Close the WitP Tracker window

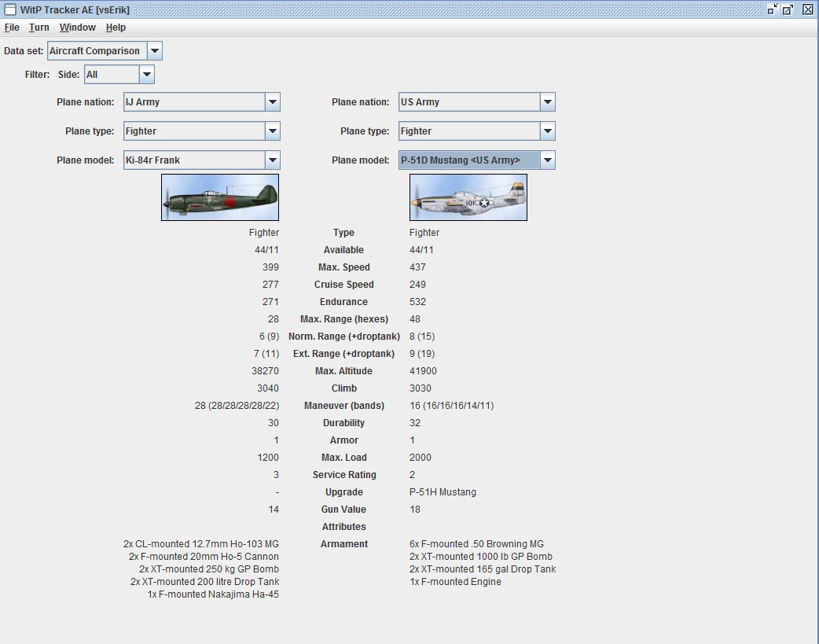pos(807,9)
